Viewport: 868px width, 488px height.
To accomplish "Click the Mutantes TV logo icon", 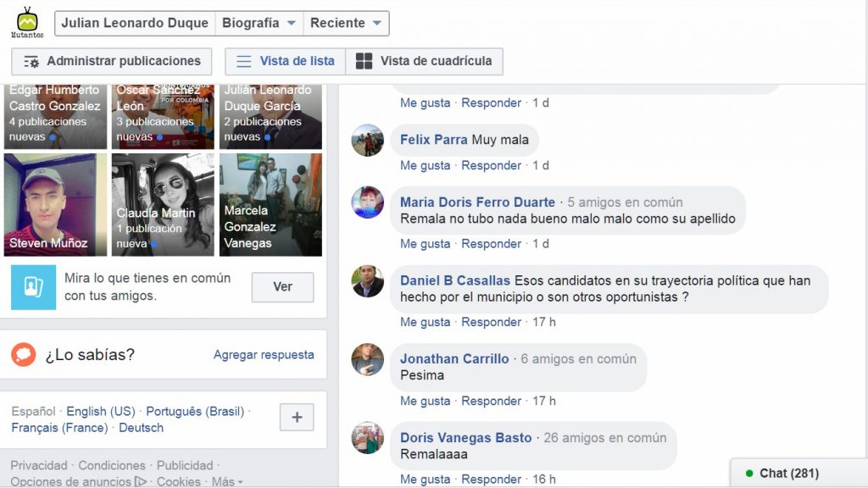I will pos(27,23).
